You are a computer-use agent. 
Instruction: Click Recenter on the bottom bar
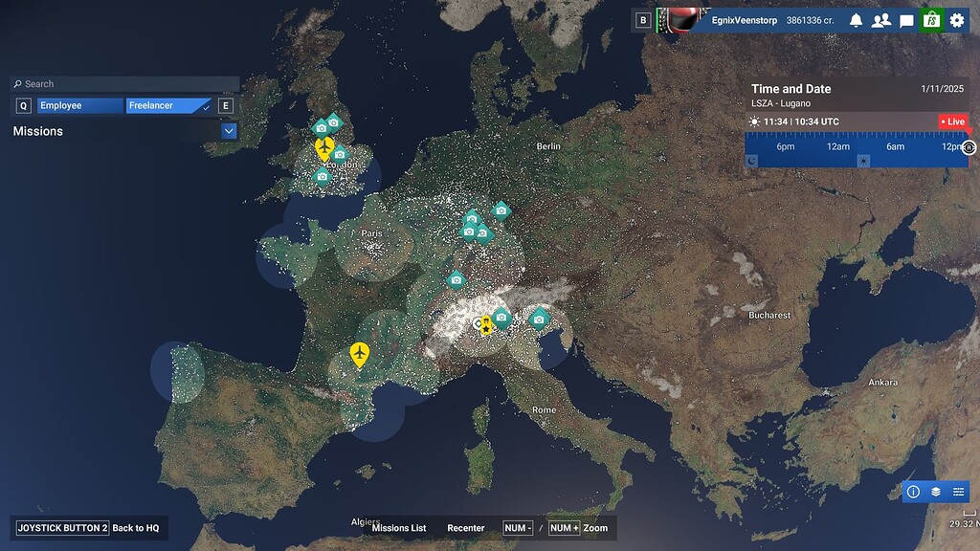point(466,528)
